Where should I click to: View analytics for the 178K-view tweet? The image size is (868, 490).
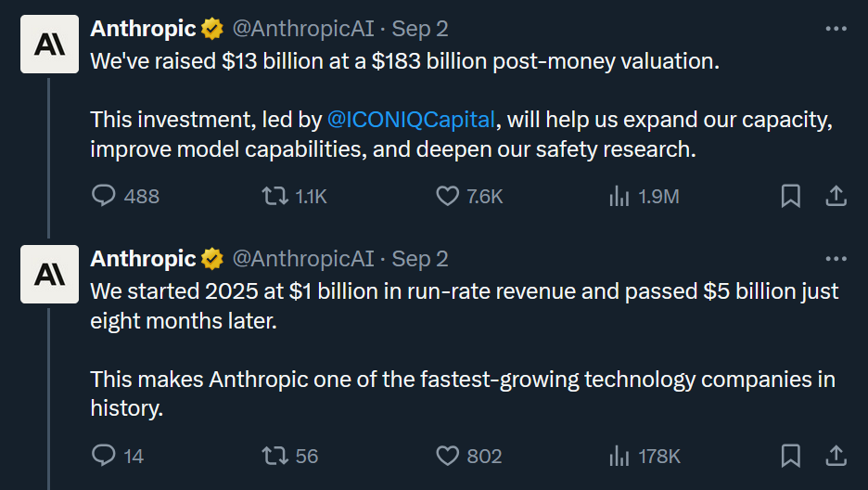click(x=619, y=456)
